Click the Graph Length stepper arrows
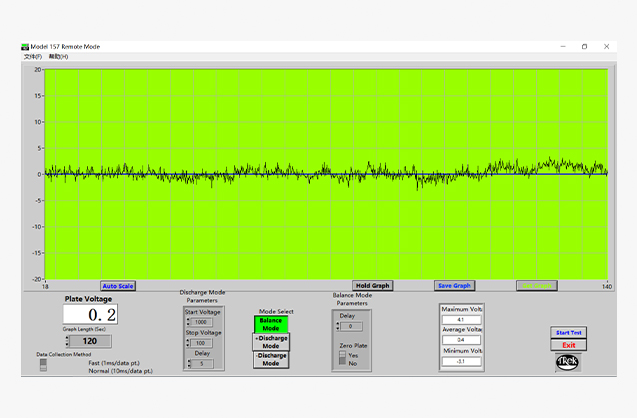This screenshot has height=418, width=637. tap(66, 341)
